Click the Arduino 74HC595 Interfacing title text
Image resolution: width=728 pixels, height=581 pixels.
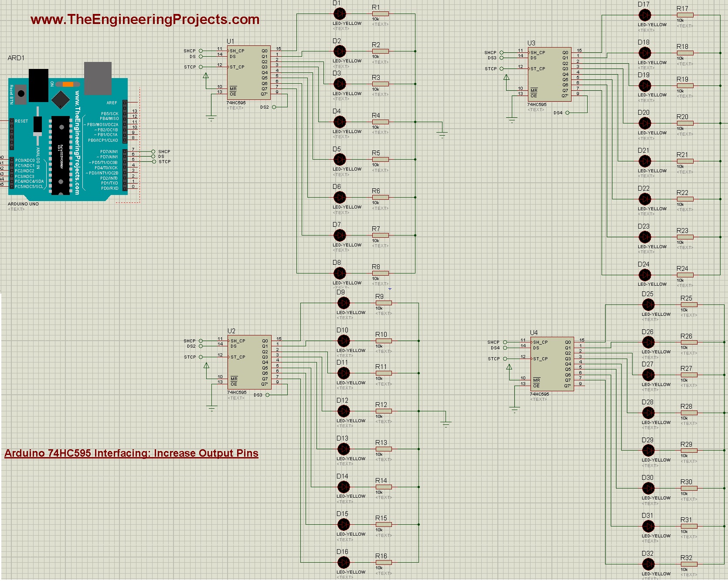[x=131, y=453]
